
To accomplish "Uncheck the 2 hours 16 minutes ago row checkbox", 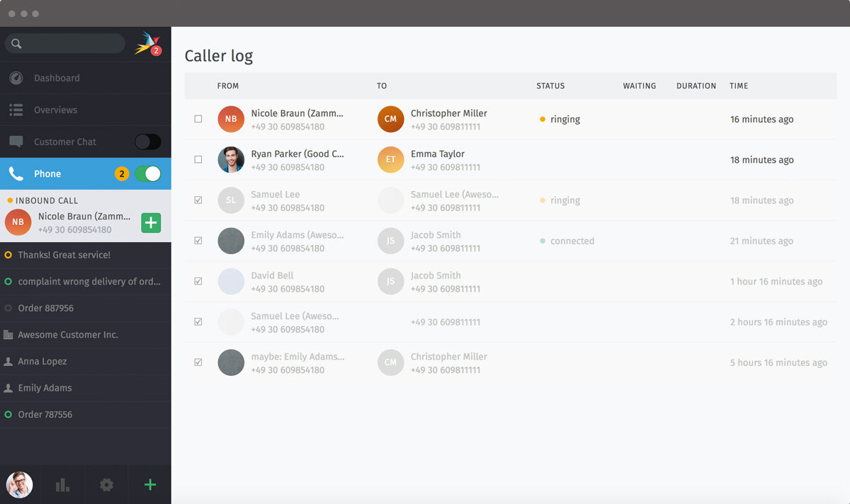I will [198, 321].
